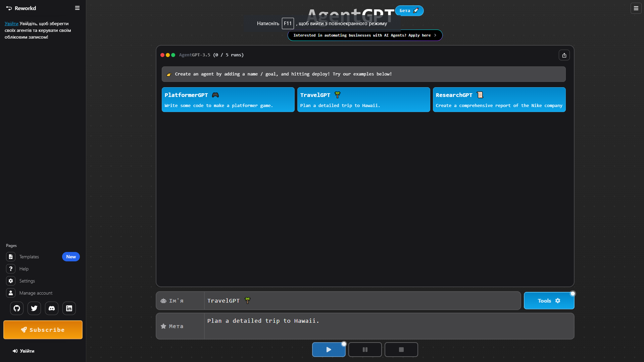The height and width of the screenshot is (362, 644).
Task: Start the agent with the play button
Action: point(329,350)
